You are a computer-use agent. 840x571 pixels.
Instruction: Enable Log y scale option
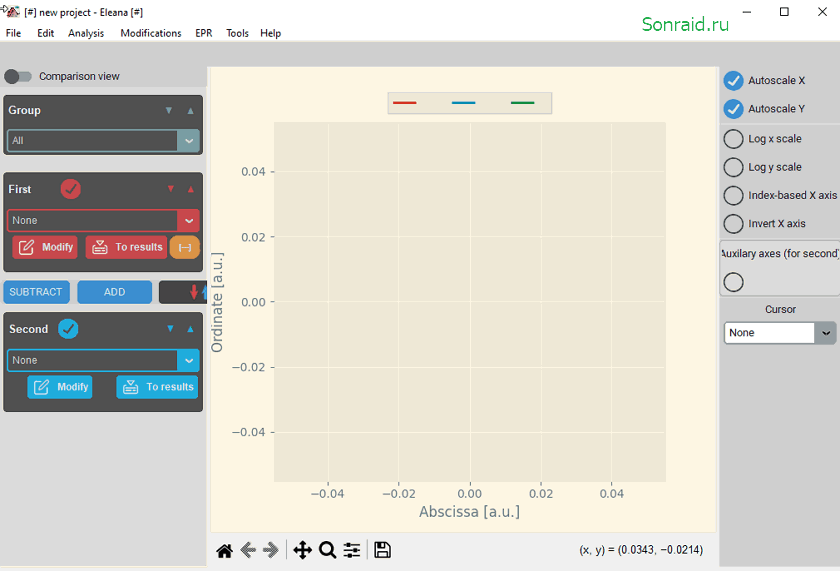coord(733,167)
